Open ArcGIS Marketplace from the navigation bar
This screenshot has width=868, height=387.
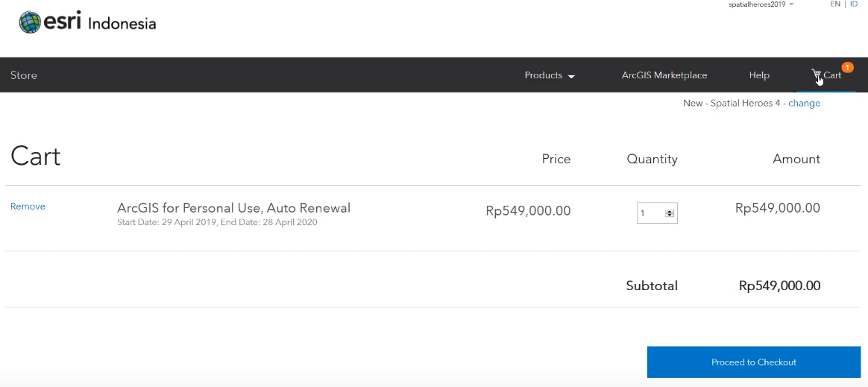click(664, 75)
